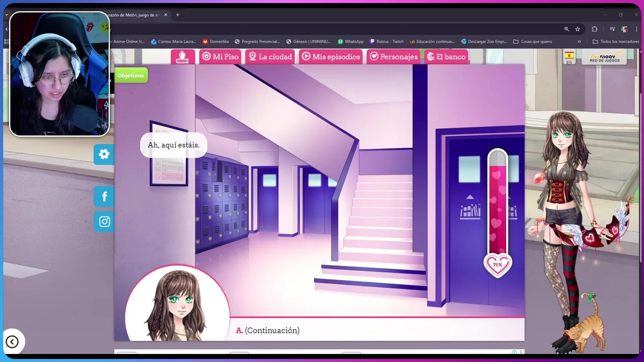Click the Red de Juegos logo
The image size is (644, 362).
click(x=605, y=57)
